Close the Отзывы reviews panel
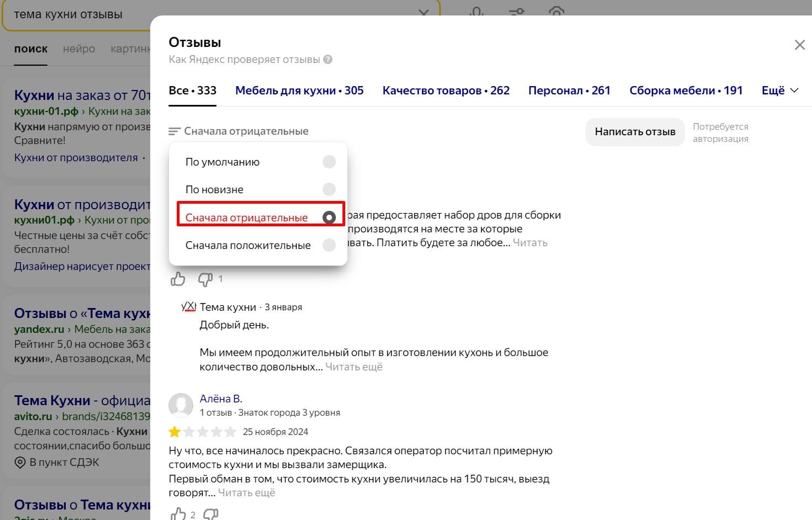Screen dimensions: 812x520 (799, 45)
